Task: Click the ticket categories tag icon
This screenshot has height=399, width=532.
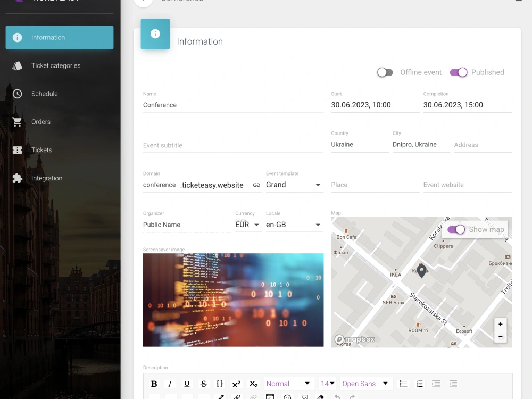Action: (x=18, y=66)
